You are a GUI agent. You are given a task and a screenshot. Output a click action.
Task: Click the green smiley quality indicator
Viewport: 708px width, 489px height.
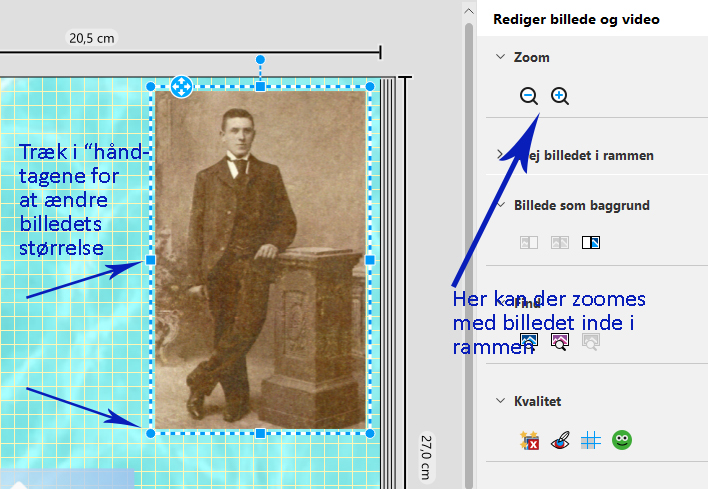click(x=622, y=440)
